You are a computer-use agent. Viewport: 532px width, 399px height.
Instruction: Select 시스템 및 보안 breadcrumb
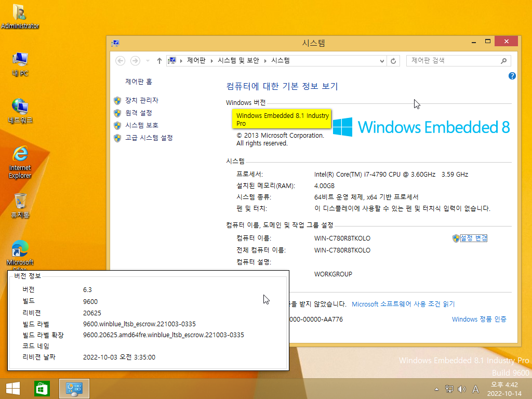238,61
